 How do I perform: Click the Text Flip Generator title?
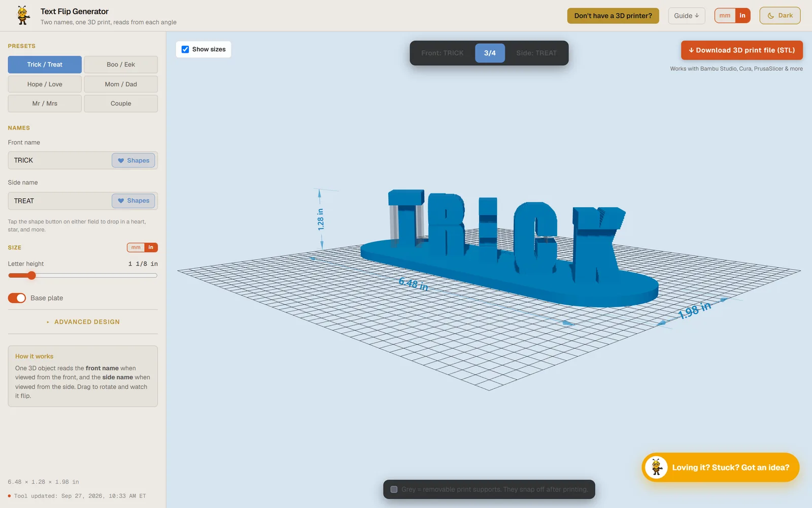point(75,11)
